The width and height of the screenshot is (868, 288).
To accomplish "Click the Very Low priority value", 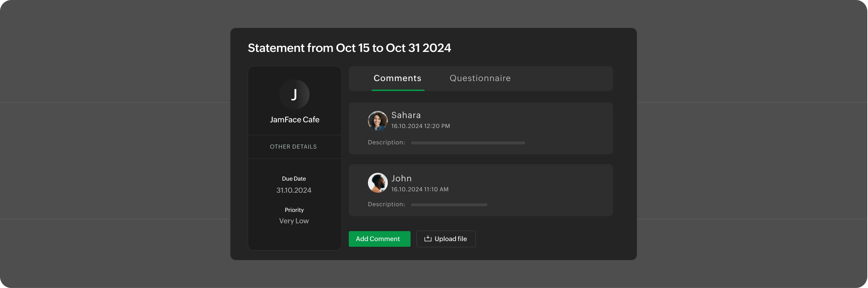I will click(x=294, y=221).
